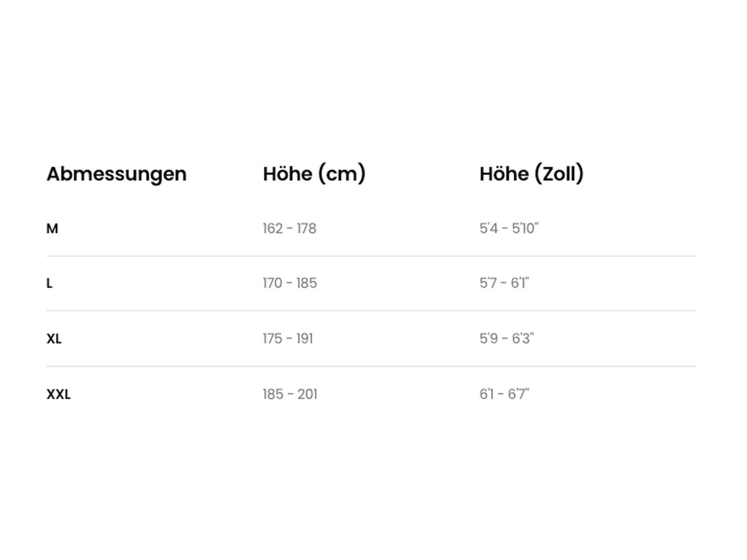Click the 170 - 185 cm value
The width and height of the screenshot is (747, 560).
click(x=289, y=283)
